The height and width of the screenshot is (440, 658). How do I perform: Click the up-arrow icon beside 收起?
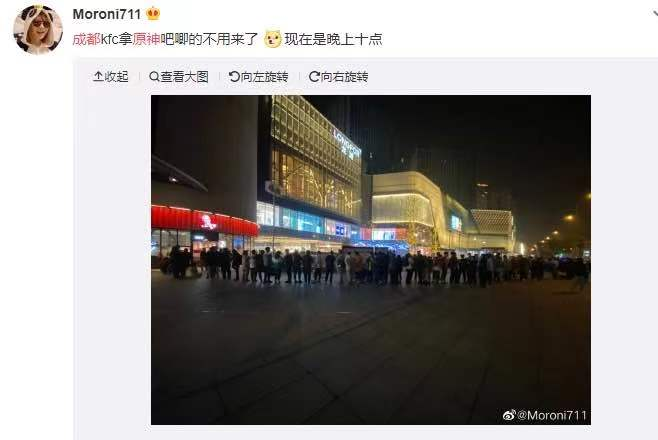pyautogui.click(x=98, y=76)
